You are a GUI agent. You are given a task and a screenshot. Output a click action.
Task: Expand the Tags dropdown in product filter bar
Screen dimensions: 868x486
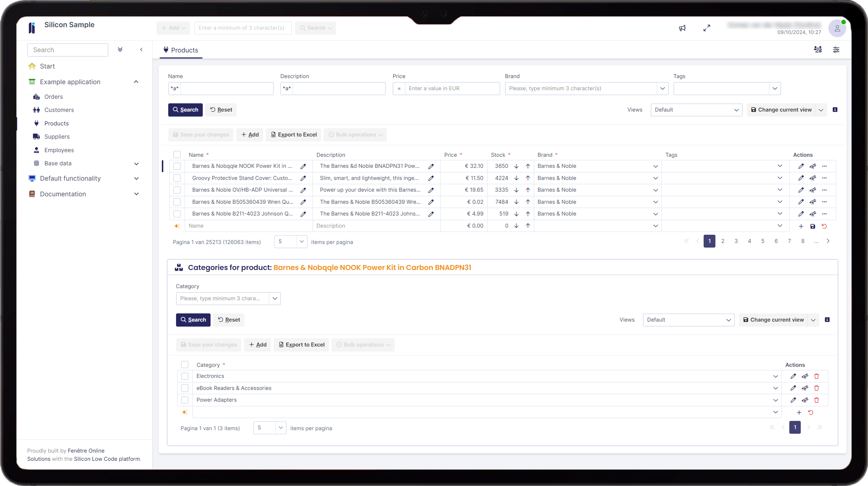(x=774, y=88)
